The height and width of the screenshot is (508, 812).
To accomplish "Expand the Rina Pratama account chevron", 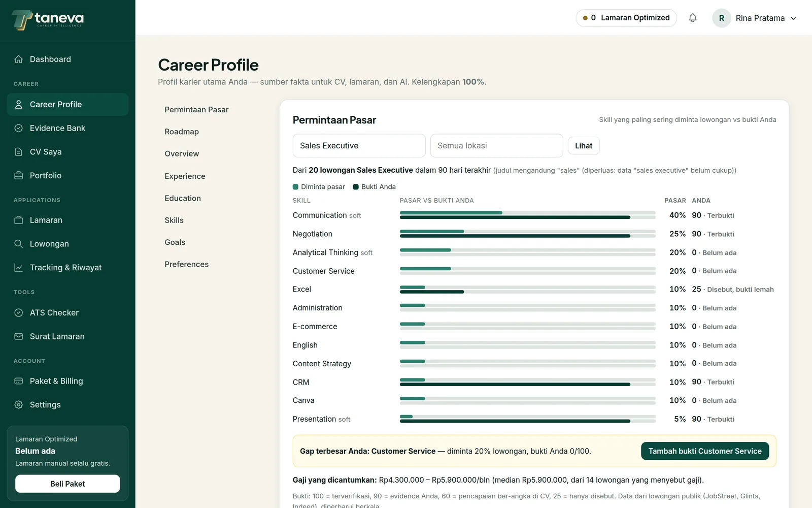I will (793, 18).
